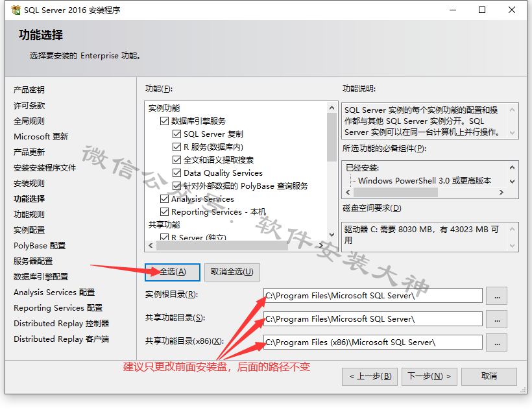Select Distributed Replay 控制器 step
This screenshot has height=419, width=532.
pyautogui.click(x=61, y=324)
